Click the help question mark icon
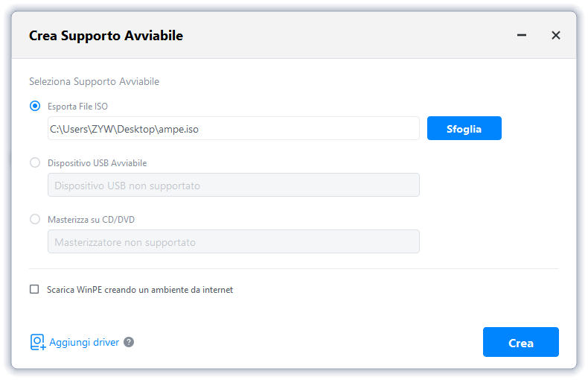 click(129, 342)
